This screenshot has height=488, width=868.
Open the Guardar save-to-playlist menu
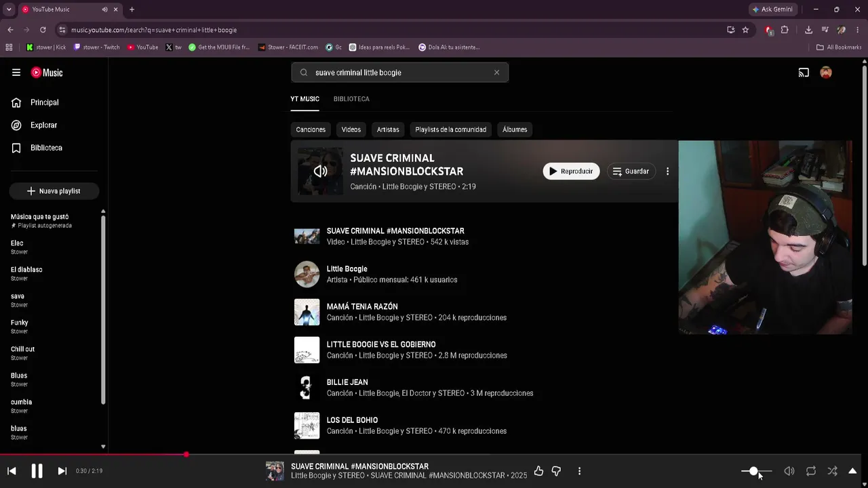tap(631, 171)
